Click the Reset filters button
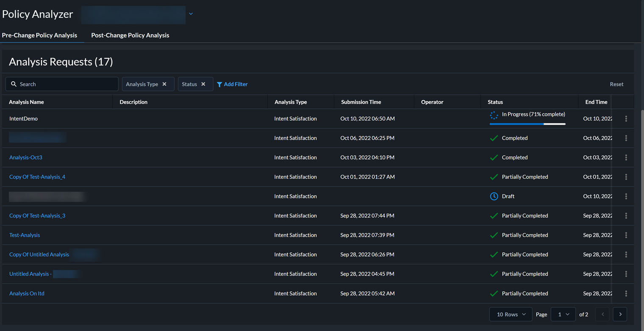 click(x=616, y=84)
